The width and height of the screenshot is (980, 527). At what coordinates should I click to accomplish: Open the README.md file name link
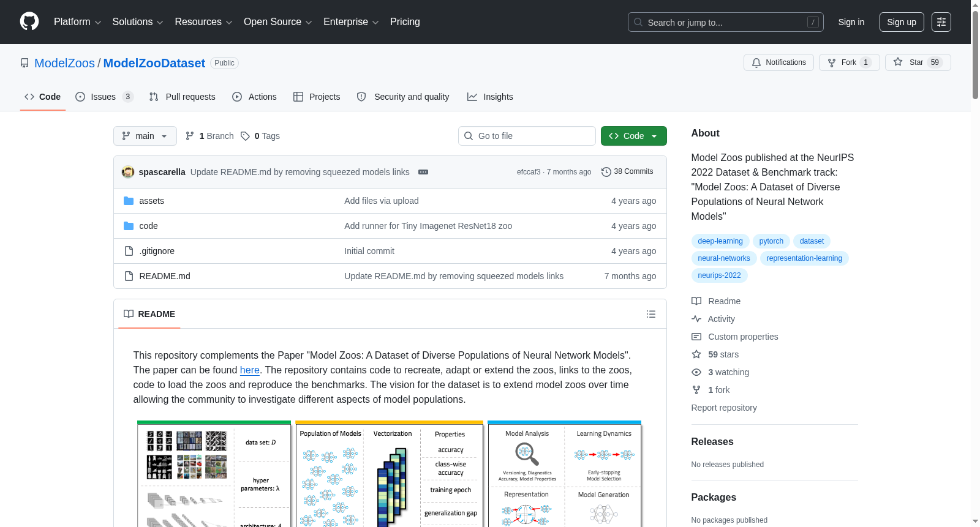coord(165,276)
